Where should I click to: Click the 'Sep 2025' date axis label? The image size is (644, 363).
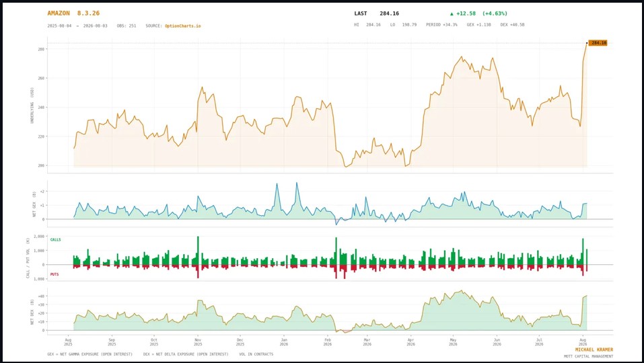pos(112,342)
